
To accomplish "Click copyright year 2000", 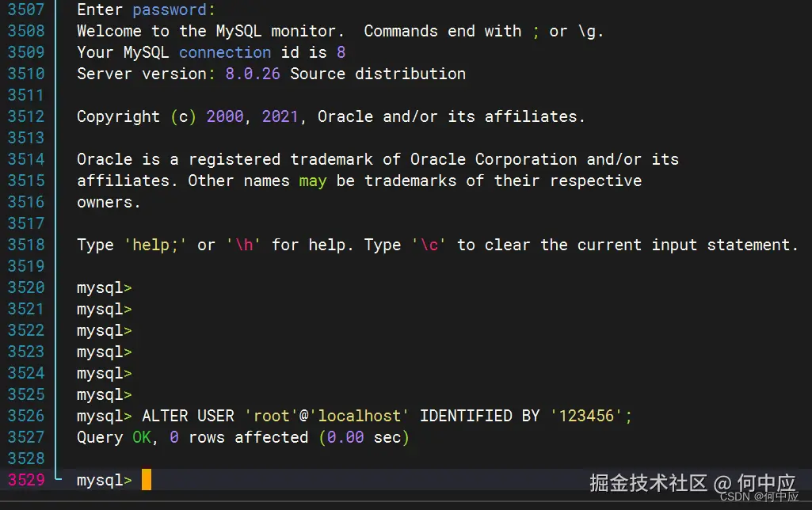I will pos(225,116).
